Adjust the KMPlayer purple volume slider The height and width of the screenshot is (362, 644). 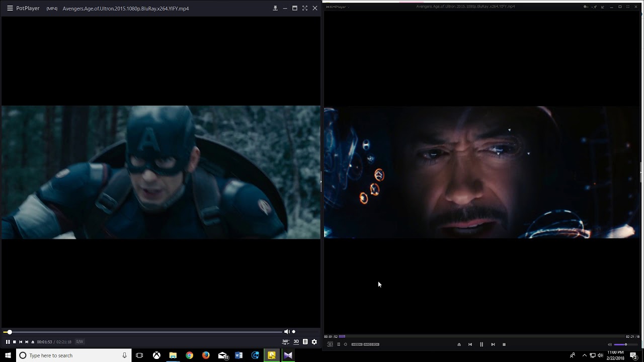(x=626, y=344)
